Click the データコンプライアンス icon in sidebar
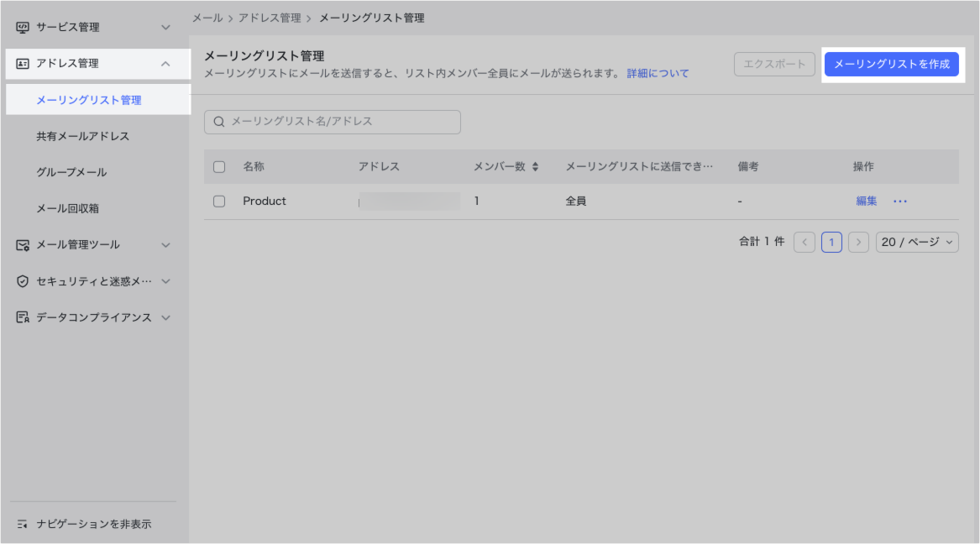 [23, 318]
